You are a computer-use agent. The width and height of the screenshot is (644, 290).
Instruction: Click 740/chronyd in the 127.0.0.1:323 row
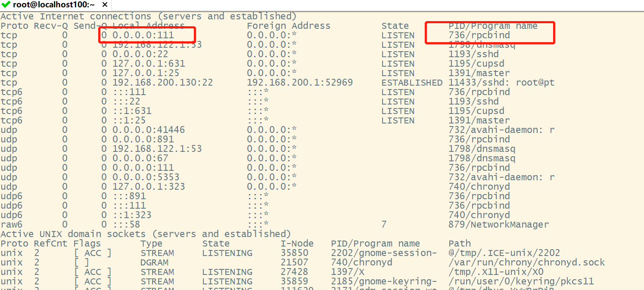click(479, 187)
